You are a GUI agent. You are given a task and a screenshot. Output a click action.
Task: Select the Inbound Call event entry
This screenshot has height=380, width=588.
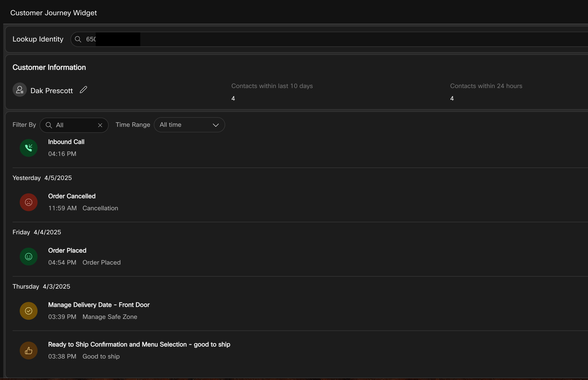(x=66, y=142)
